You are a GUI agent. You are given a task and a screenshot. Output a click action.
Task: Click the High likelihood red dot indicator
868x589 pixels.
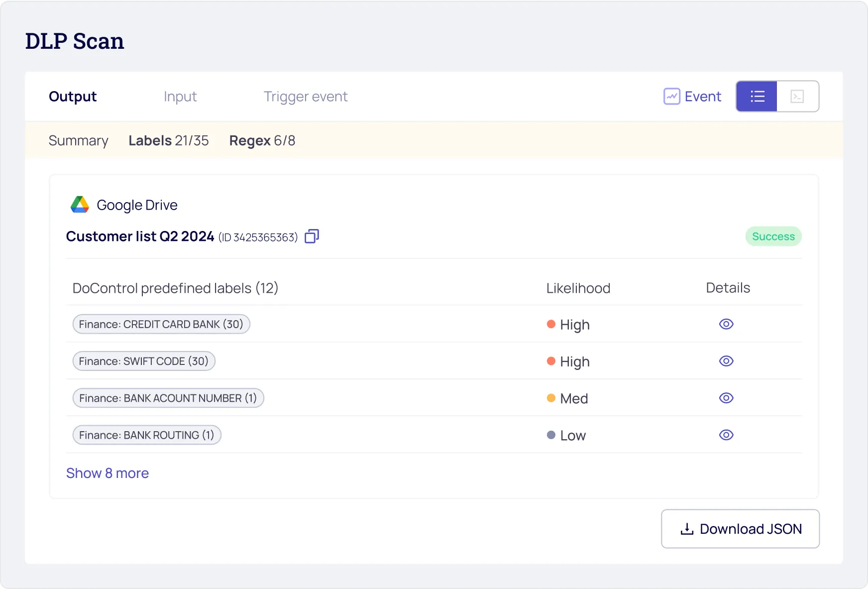(x=551, y=324)
